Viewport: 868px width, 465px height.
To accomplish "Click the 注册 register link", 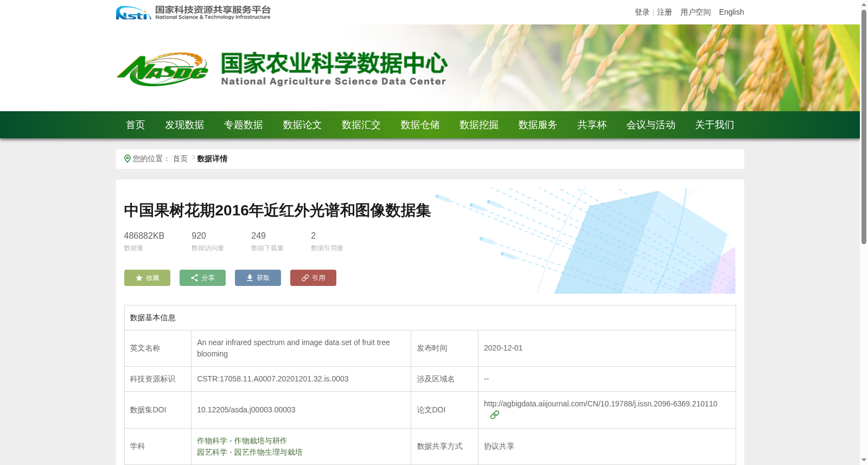I will pyautogui.click(x=665, y=12).
